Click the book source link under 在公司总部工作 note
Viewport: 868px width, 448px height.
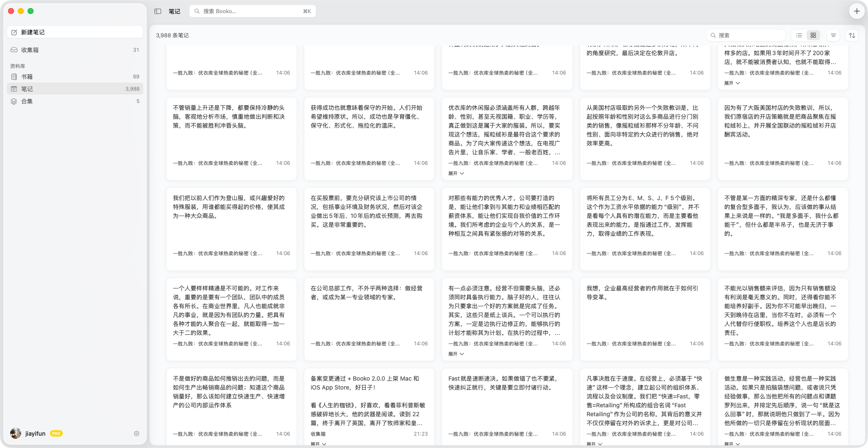point(355,344)
